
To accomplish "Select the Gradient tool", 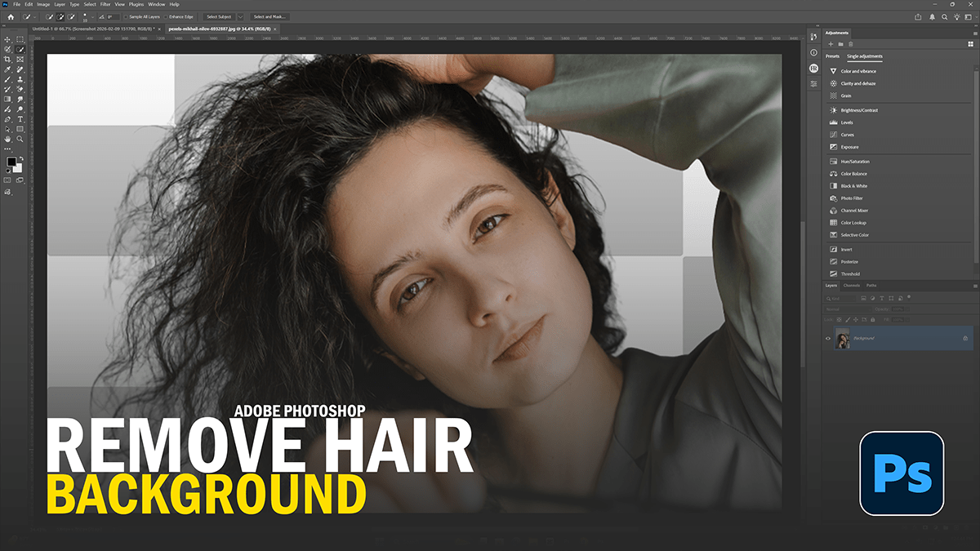I will pyautogui.click(x=7, y=99).
